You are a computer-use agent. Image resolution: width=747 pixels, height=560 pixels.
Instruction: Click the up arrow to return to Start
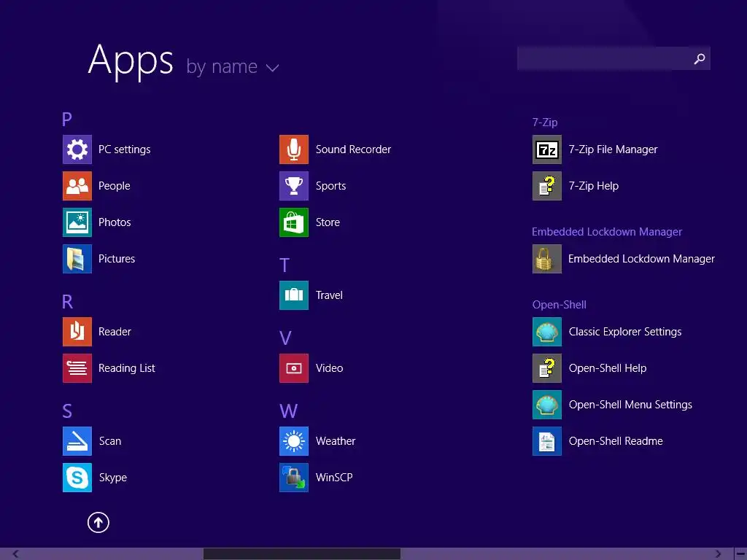click(98, 522)
